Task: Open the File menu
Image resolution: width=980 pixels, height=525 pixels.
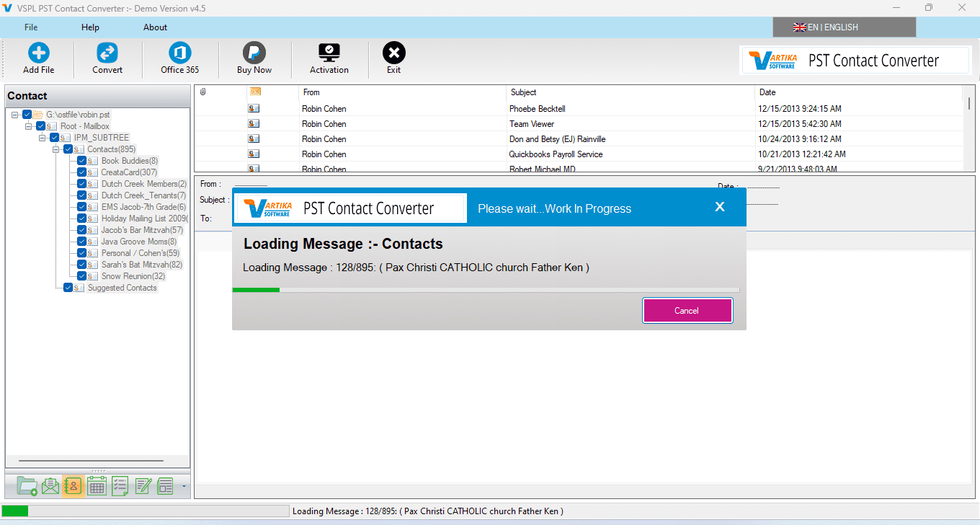Action: click(x=31, y=27)
